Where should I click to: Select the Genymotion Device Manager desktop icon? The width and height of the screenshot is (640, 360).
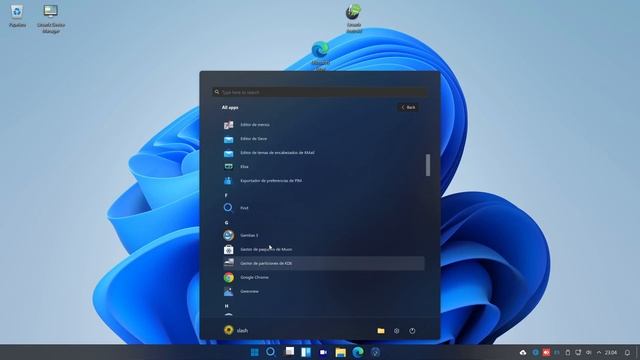(x=51, y=19)
